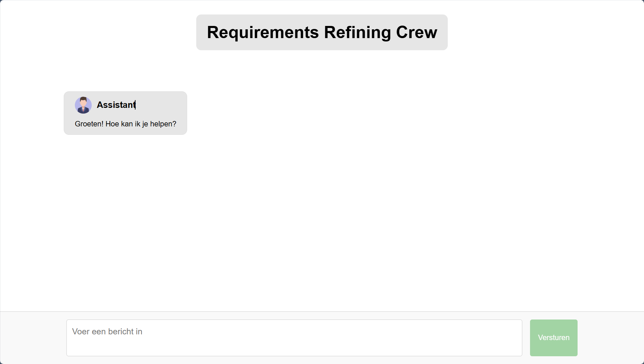Click the word "Crew" in the header
Image resolution: width=644 pixels, height=364 pixels.
(416, 32)
